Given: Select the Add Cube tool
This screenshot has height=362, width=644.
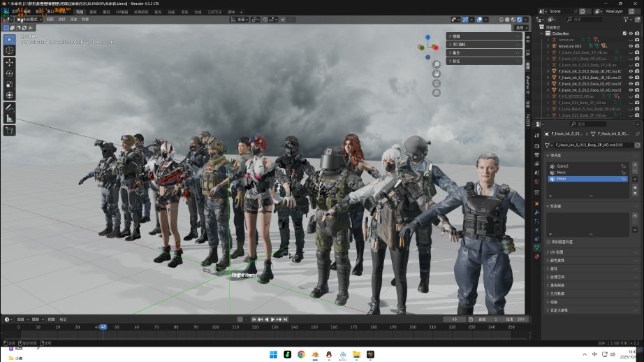Looking at the screenshot, I should (10, 131).
